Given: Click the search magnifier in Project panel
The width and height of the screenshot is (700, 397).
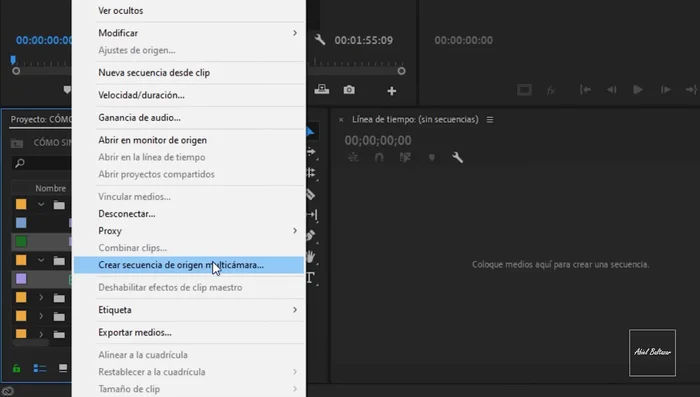Looking at the screenshot, I should tap(20, 163).
